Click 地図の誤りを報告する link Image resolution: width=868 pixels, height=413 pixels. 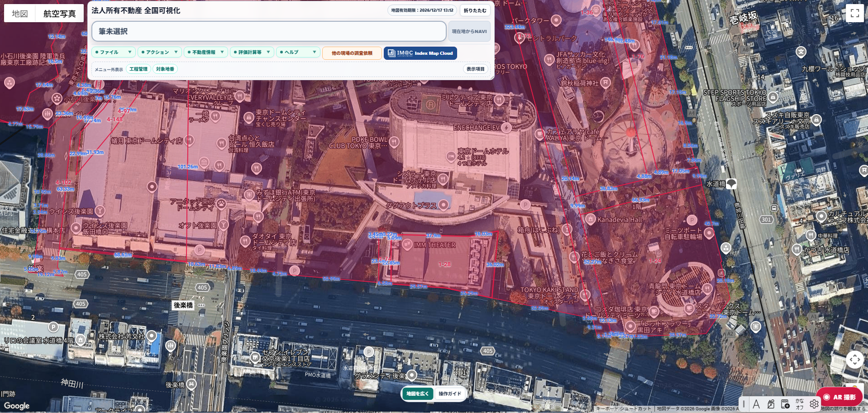[x=843, y=408]
